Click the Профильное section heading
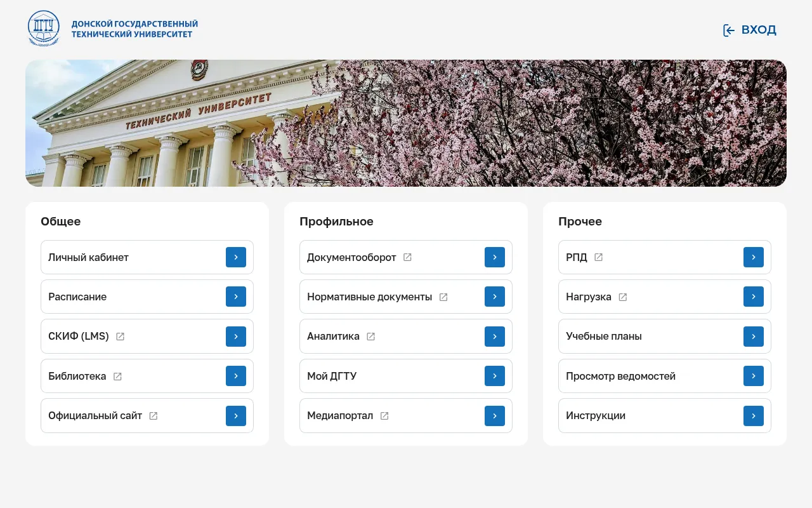 (336, 222)
